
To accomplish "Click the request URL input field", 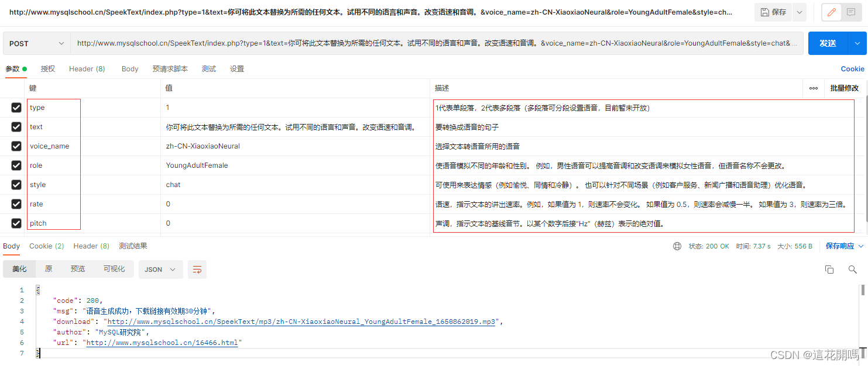I will [437, 43].
